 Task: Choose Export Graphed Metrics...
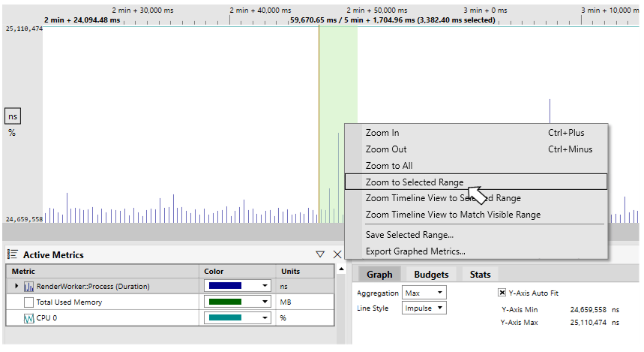(476, 251)
